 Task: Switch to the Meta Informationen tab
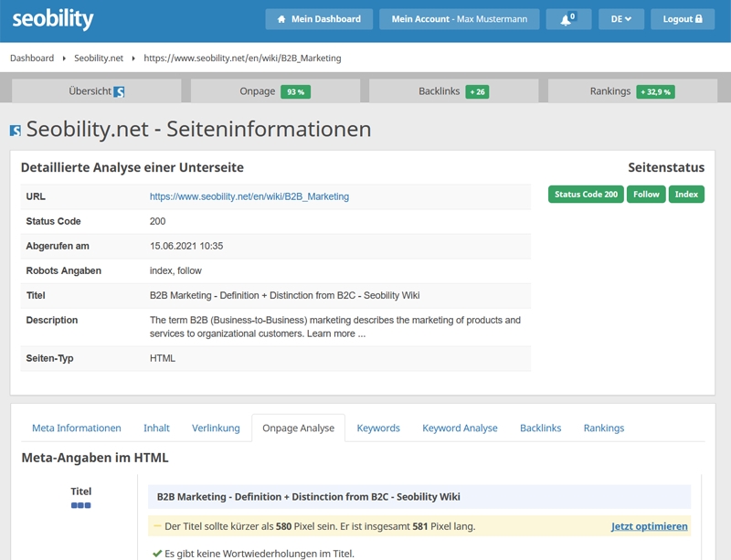click(x=77, y=428)
